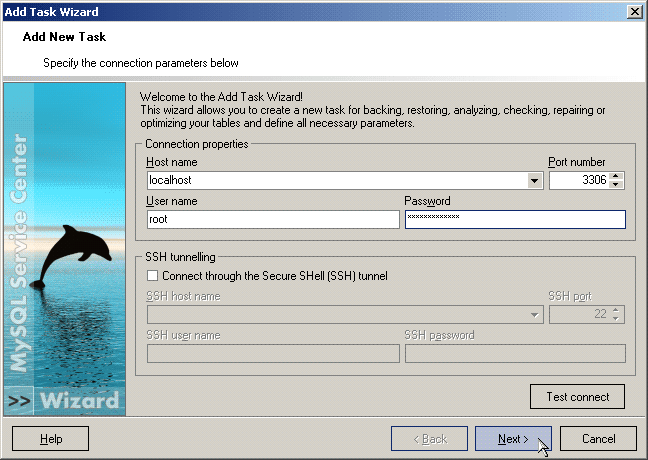
Task: Click the Next button
Action: click(x=513, y=439)
